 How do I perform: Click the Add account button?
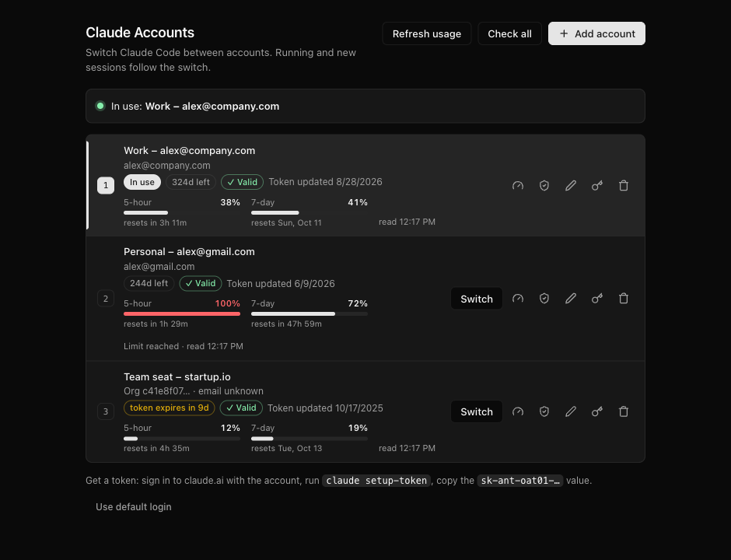tap(596, 33)
